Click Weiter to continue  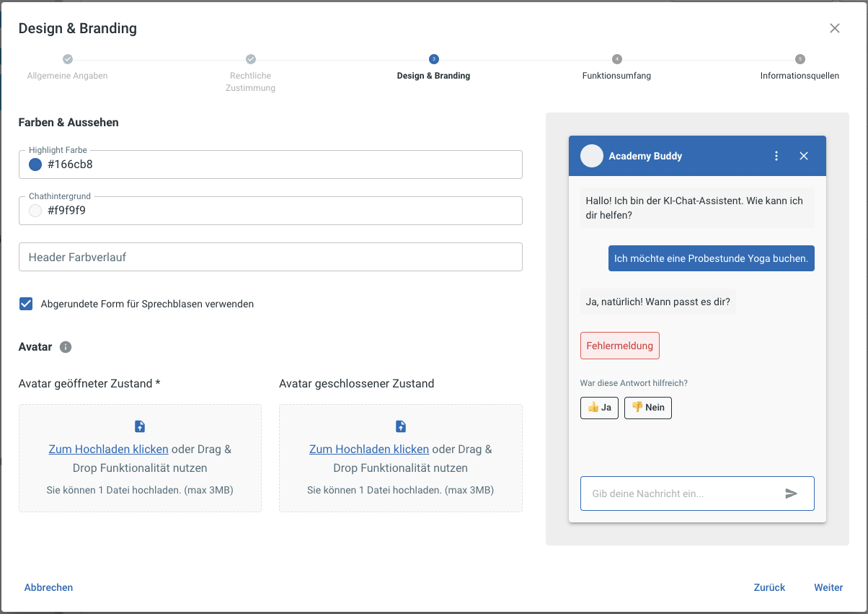tap(828, 587)
